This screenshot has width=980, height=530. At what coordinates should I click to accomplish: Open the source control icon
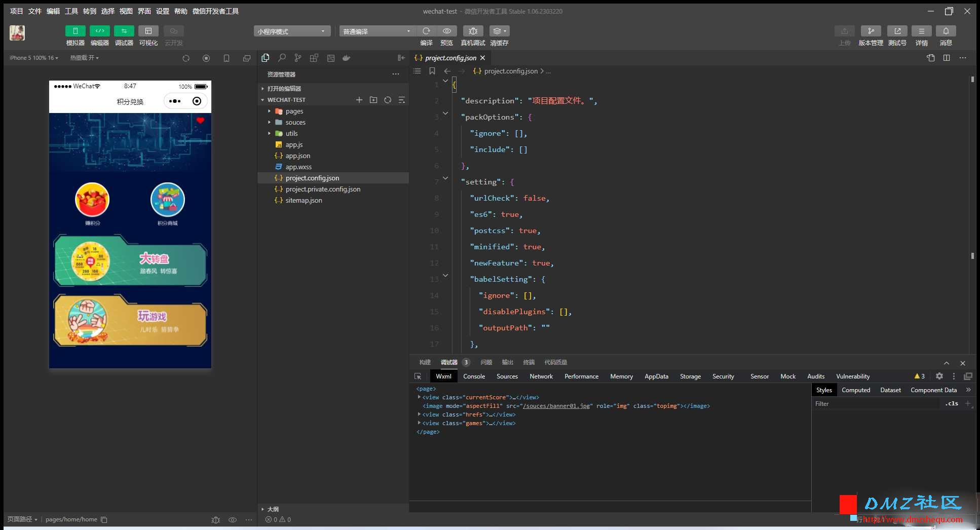(x=298, y=58)
